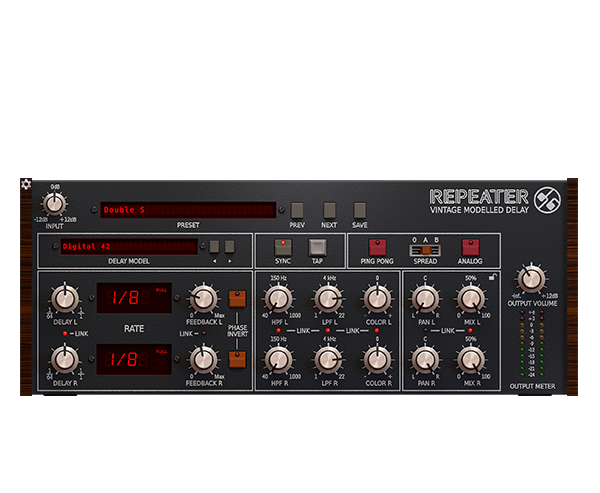Click the LPF L knob
Viewport: 600px width, 493px height.
coord(328,299)
